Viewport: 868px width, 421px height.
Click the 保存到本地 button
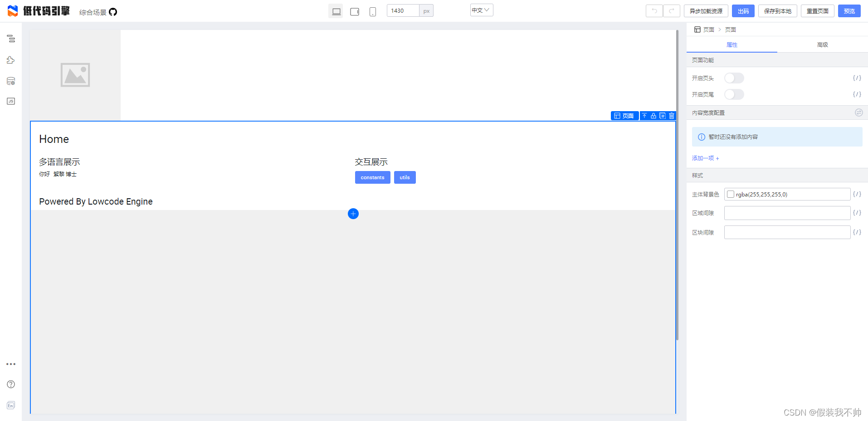pos(777,11)
